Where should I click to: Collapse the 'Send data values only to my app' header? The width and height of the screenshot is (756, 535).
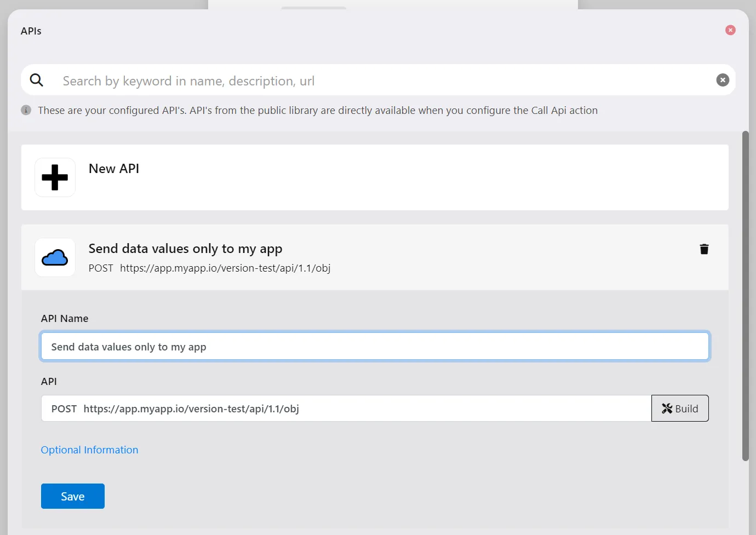click(x=375, y=257)
